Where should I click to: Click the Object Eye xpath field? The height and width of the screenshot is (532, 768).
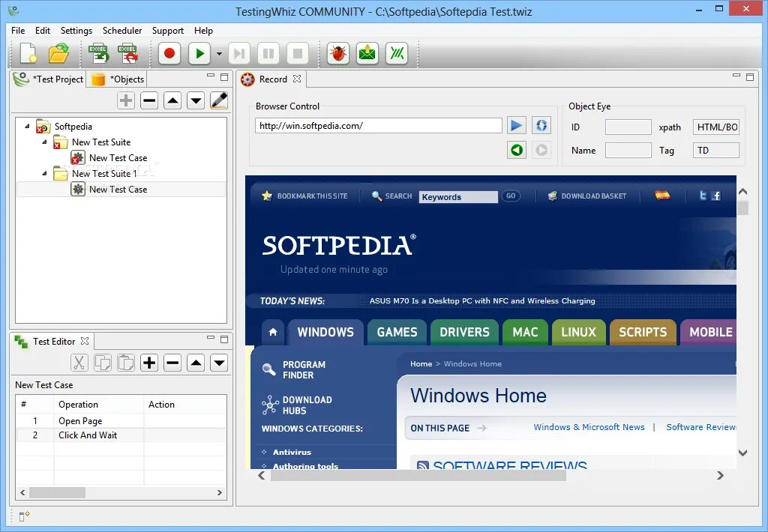tap(716, 127)
